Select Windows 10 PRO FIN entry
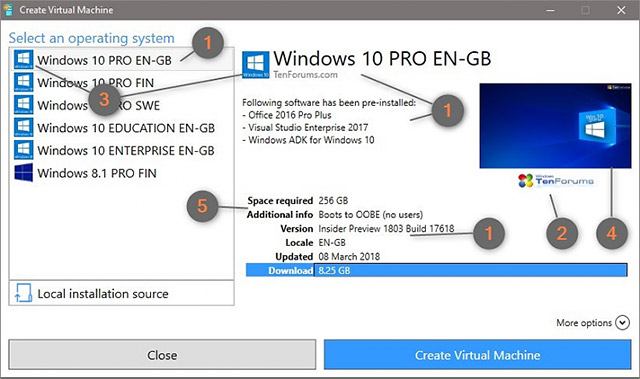 click(x=122, y=82)
